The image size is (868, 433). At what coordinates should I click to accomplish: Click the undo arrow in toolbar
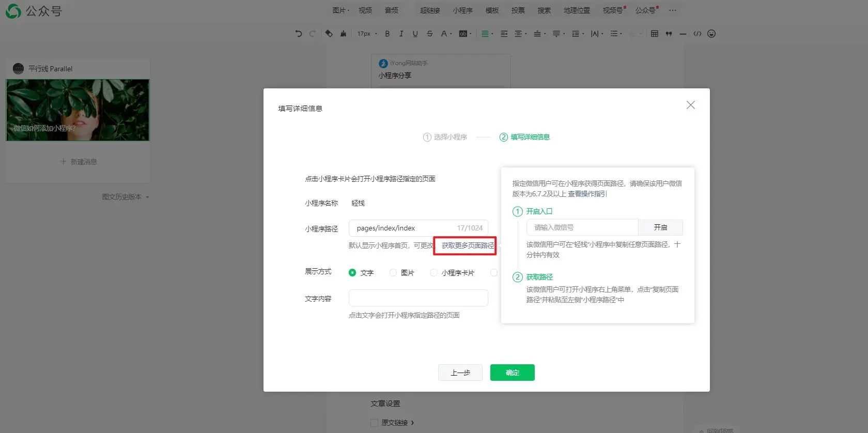pos(298,34)
